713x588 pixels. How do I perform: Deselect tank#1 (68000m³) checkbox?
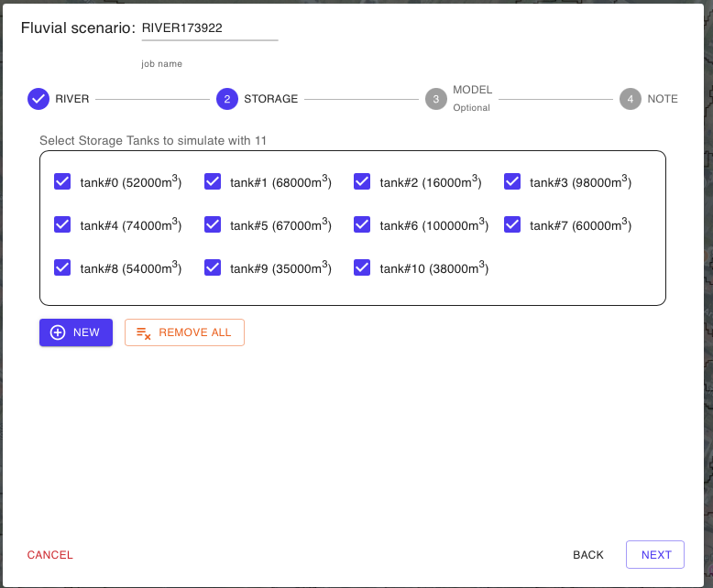[x=213, y=182]
